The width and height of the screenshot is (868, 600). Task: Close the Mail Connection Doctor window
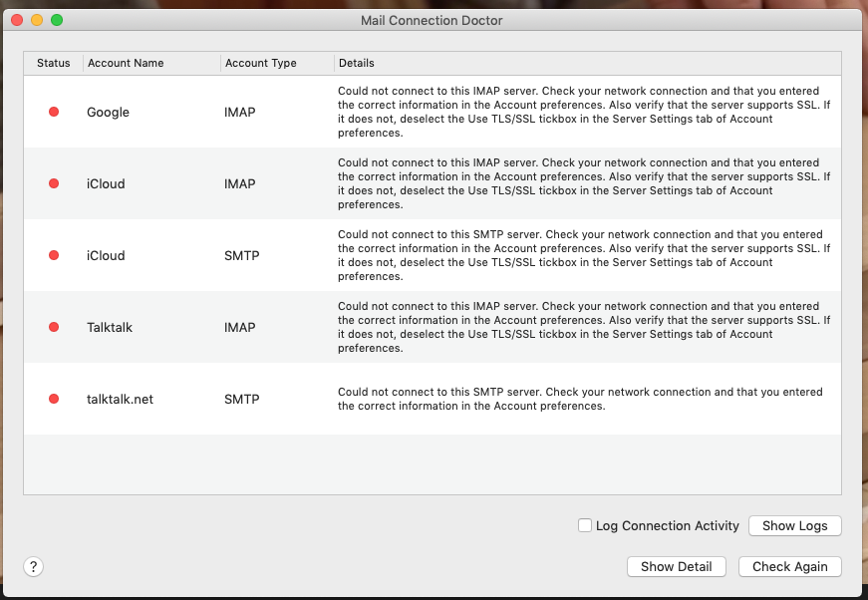tap(17, 20)
